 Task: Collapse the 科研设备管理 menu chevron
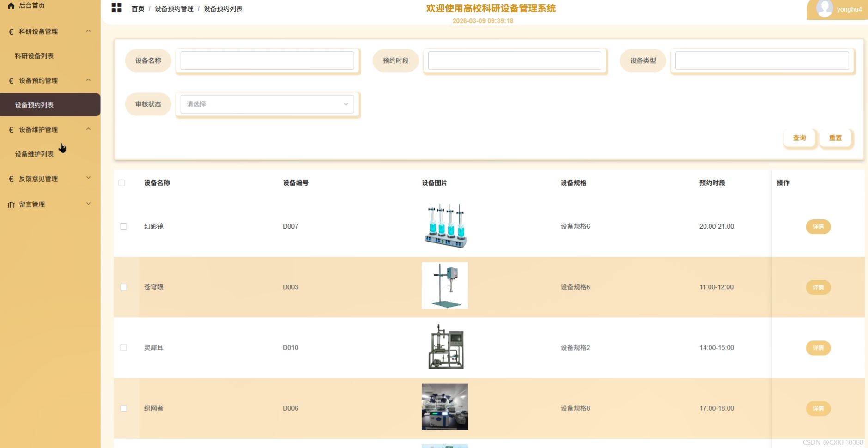click(88, 31)
